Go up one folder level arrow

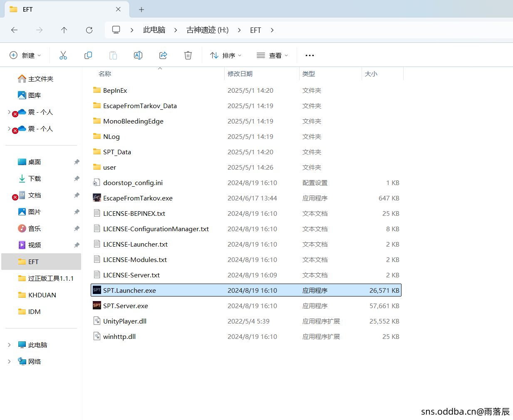64,30
